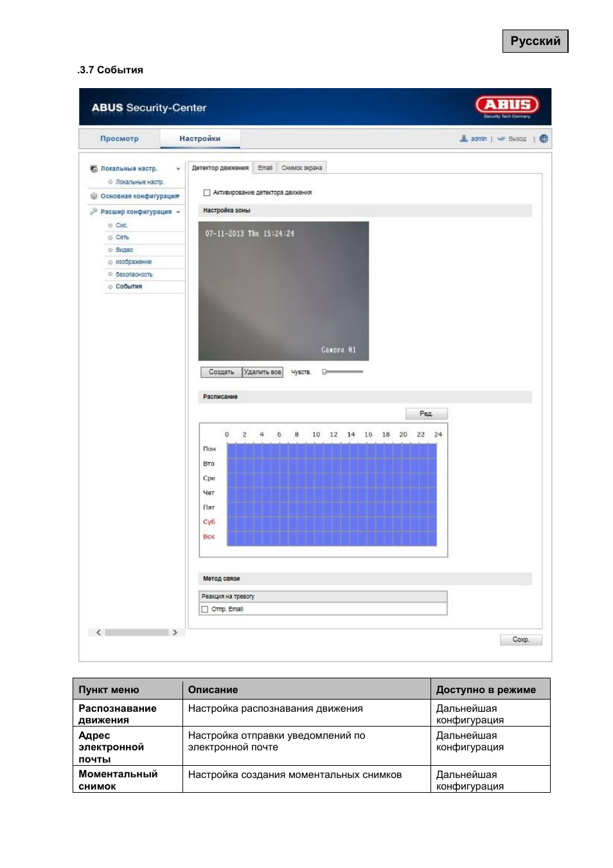Click the Реакция на тревогу header
This screenshot has width=613, height=868.
coord(323,597)
